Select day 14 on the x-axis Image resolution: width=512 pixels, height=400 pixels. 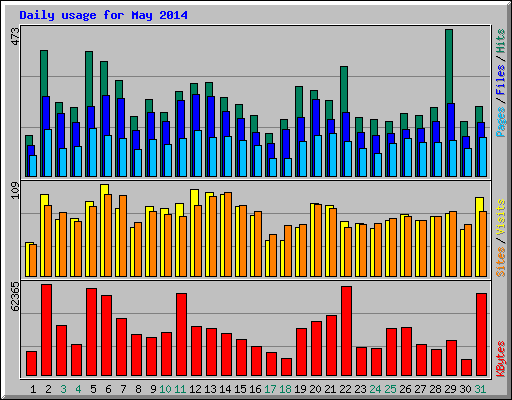225,389
